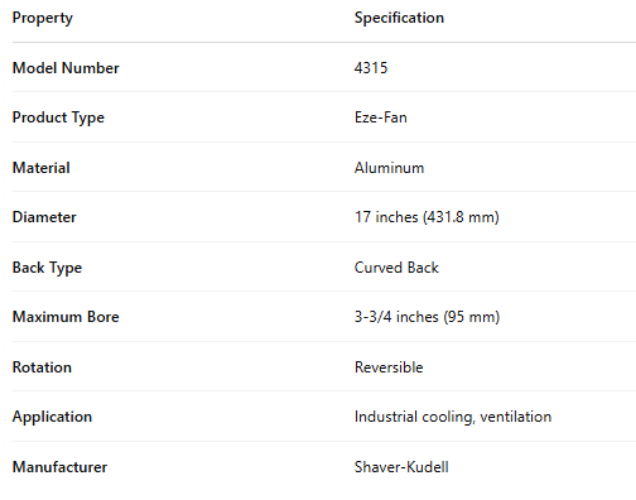Click the Aluminum material value
This screenshot has width=636, height=500.
coord(389,168)
